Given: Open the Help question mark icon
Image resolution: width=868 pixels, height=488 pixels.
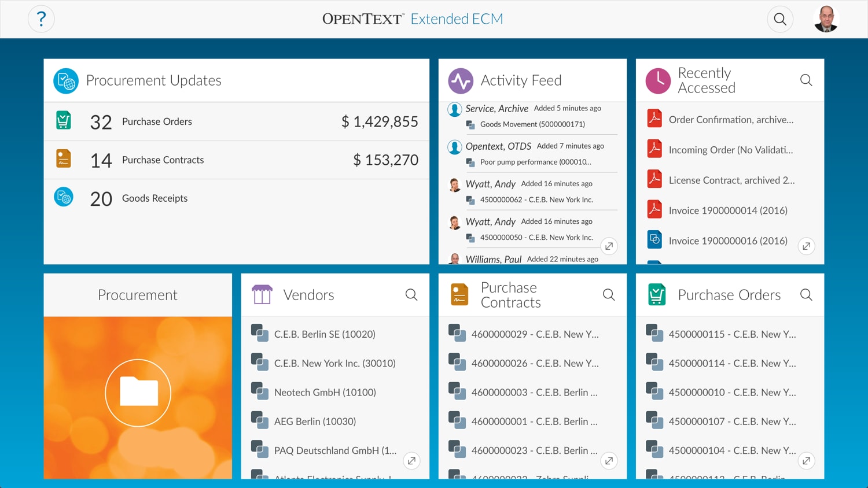Looking at the screenshot, I should pos(41,19).
